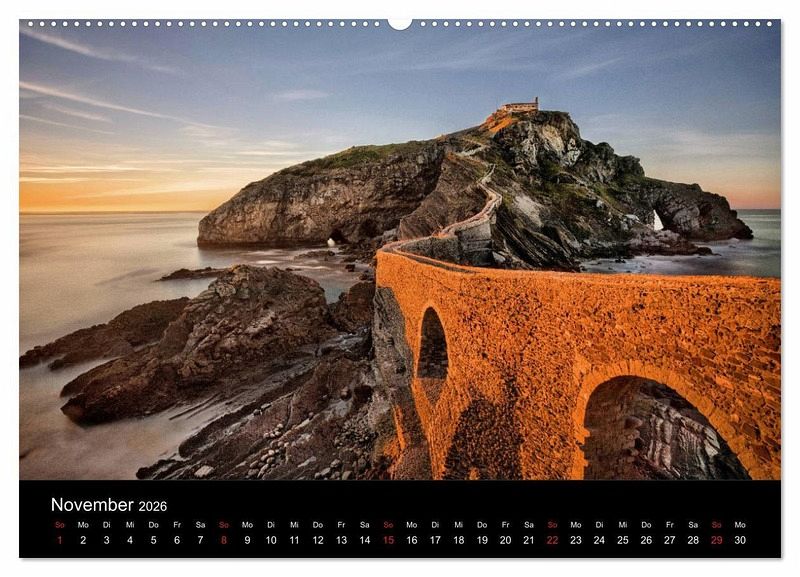Select the last date 30
The width and height of the screenshot is (800, 577).
[740, 540]
